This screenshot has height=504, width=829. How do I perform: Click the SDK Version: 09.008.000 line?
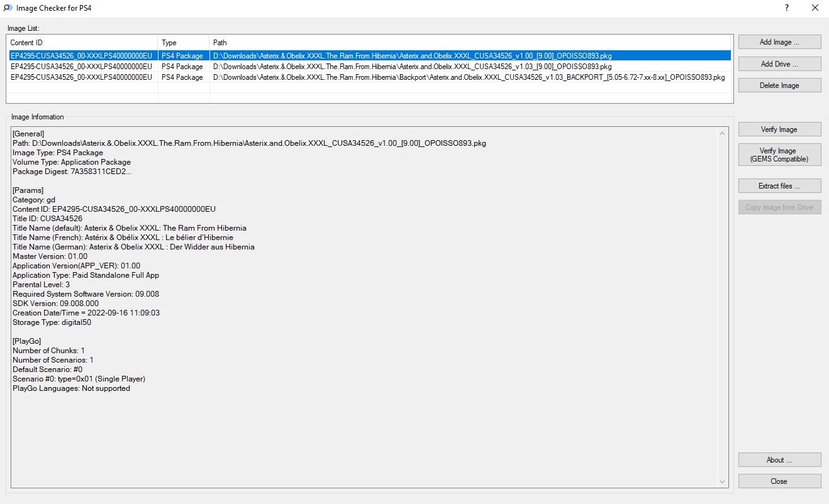[x=55, y=304]
